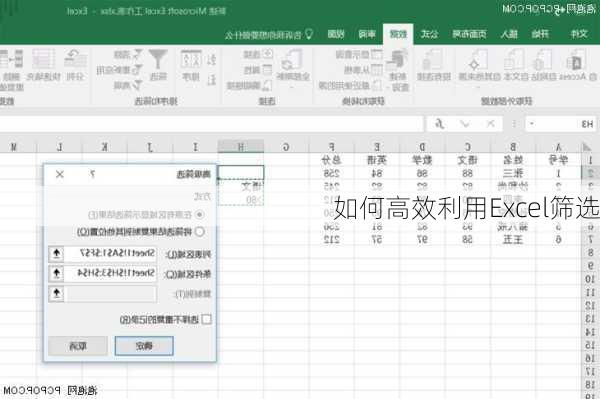This screenshot has width=600, height=399.
Task: Click Sort Z to A descending icon
Action: pos(211,80)
